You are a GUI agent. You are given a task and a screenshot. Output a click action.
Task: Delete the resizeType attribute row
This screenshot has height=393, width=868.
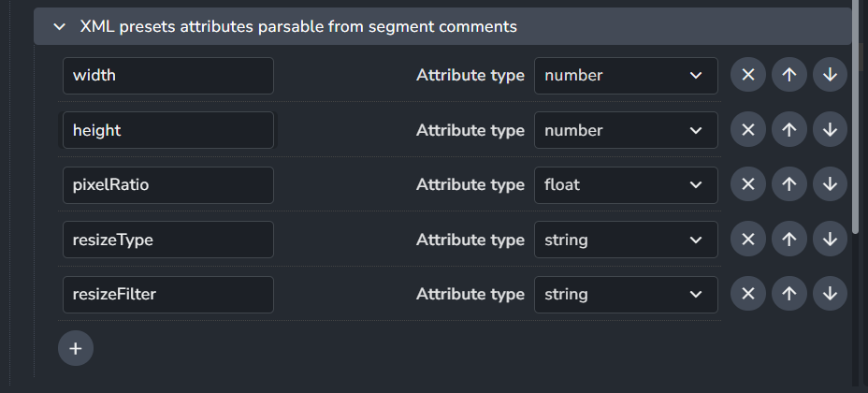748,240
